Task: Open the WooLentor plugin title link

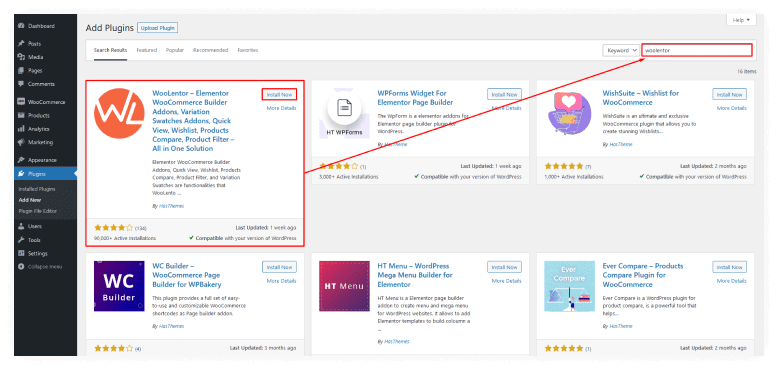Action: click(x=193, y=121)
